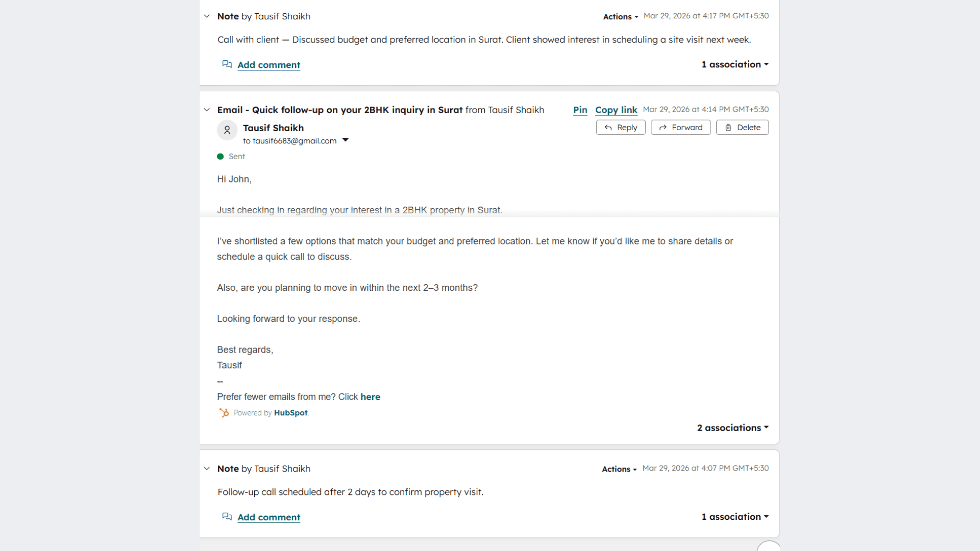Reply to the 2BHK inquiry email
The width and height of the screenshot is (980, 551).
coord(621,128)
